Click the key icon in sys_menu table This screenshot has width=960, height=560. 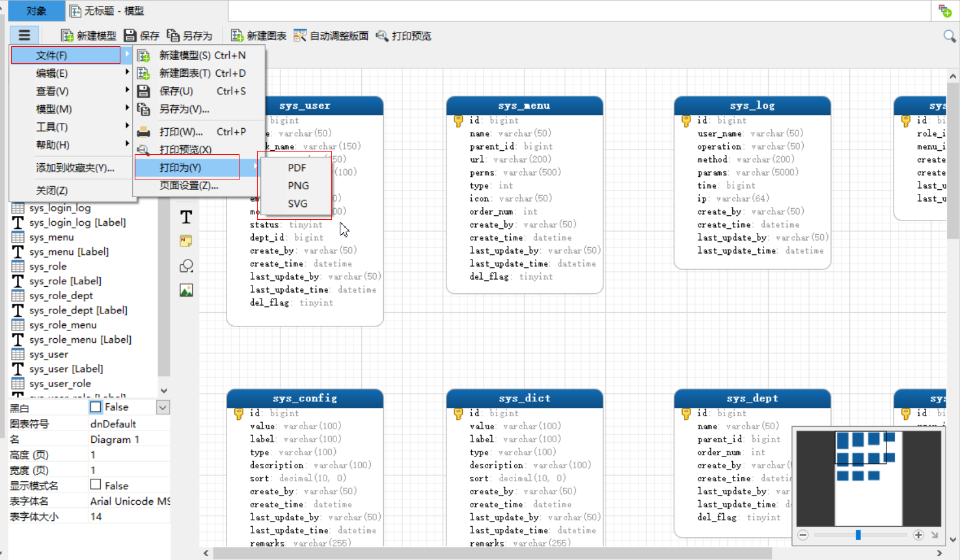coord(458,121)
